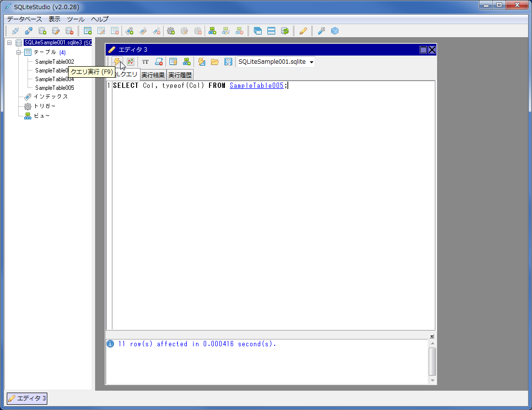Open the データベース menu

tap(25, 19)
